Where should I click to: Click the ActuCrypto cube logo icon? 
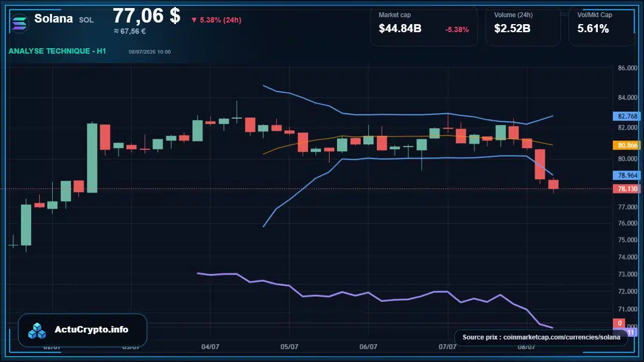tap(38, 330)
